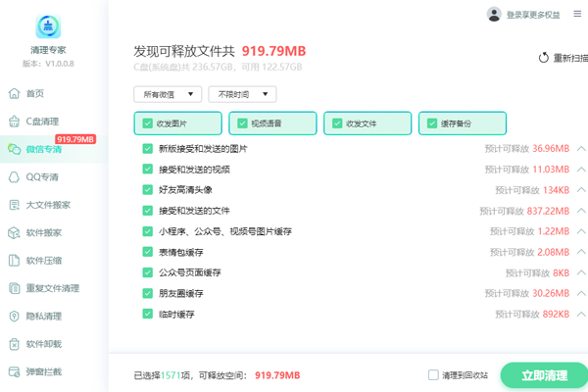Toggle the 收发文件 category checkbox
The image size is (588, 392).
click(x=337, y=123)
